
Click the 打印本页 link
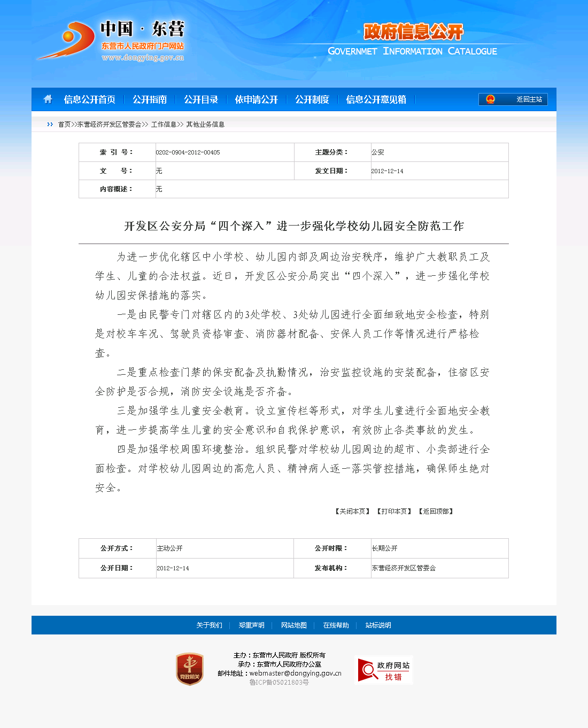click(x=394, y=512)
